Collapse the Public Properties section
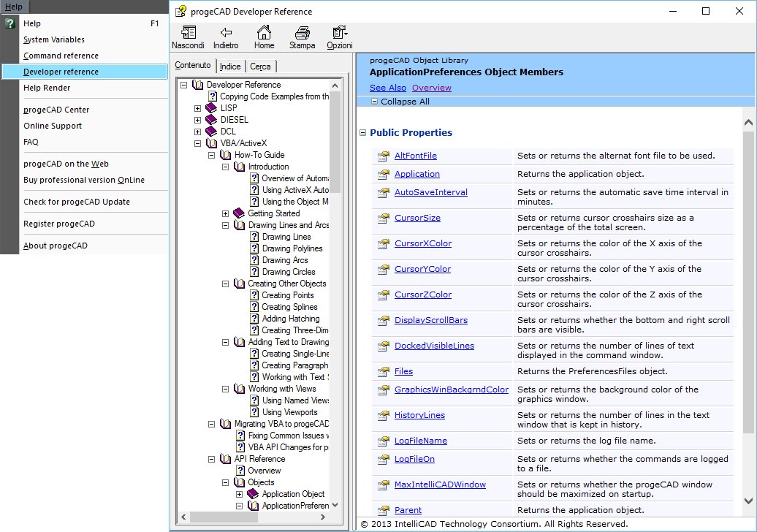 click(362, 133)
